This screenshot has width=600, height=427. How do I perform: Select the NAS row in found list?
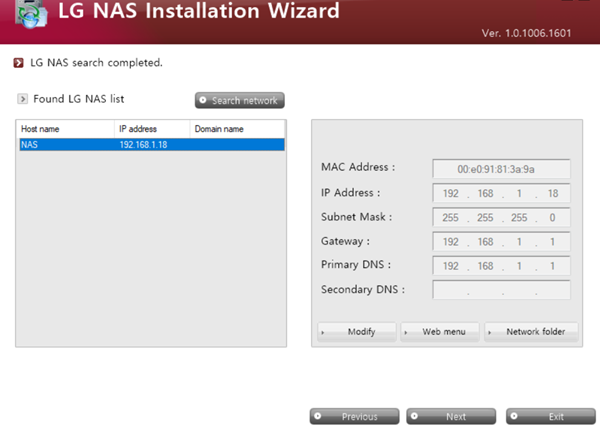pyautogui.click(x=152, y=145)
